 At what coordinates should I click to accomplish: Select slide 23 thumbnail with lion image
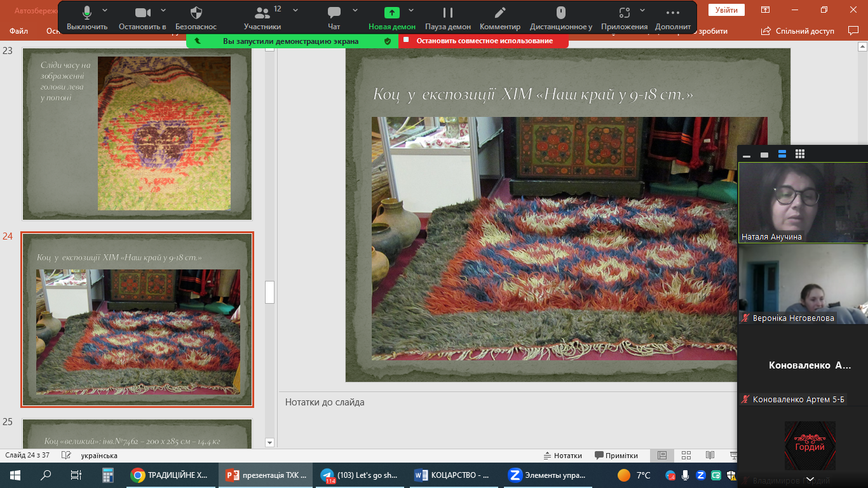137,133
